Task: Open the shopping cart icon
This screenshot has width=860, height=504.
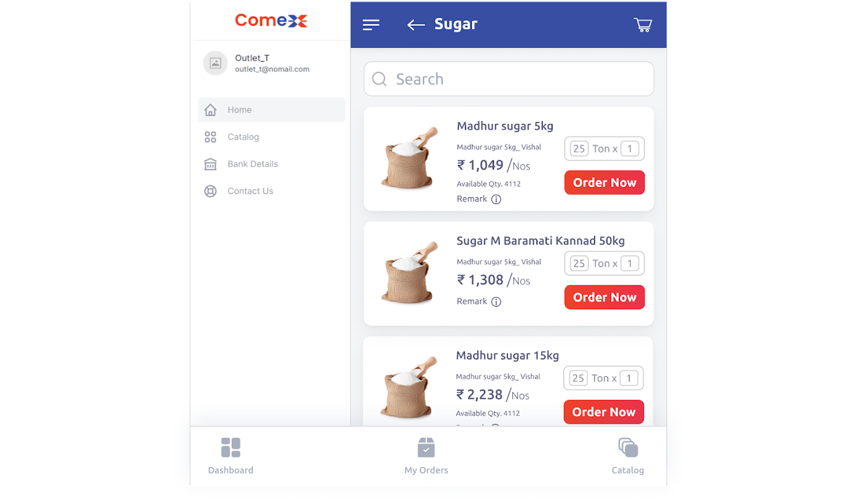Action: 643,25
